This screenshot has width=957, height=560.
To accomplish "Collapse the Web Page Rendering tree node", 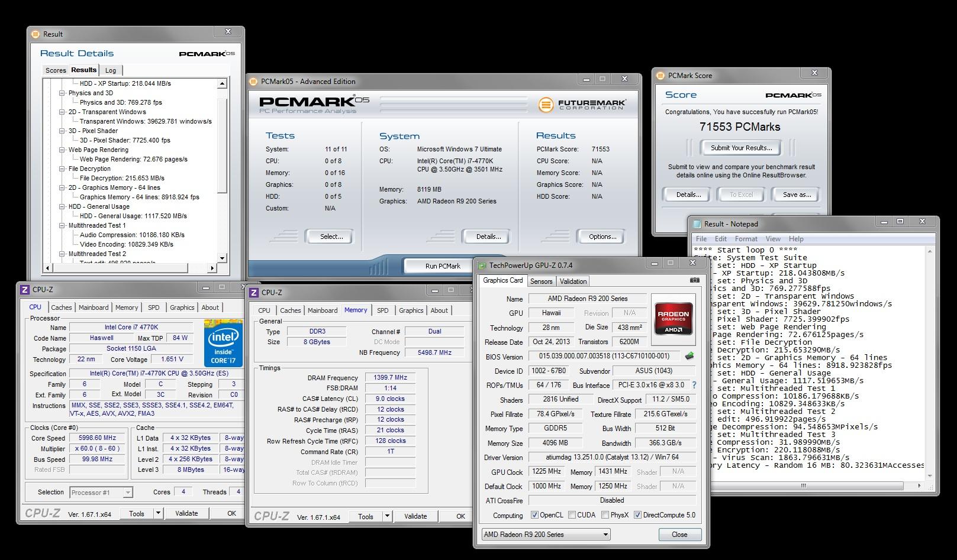I will [x=62, y=150].
